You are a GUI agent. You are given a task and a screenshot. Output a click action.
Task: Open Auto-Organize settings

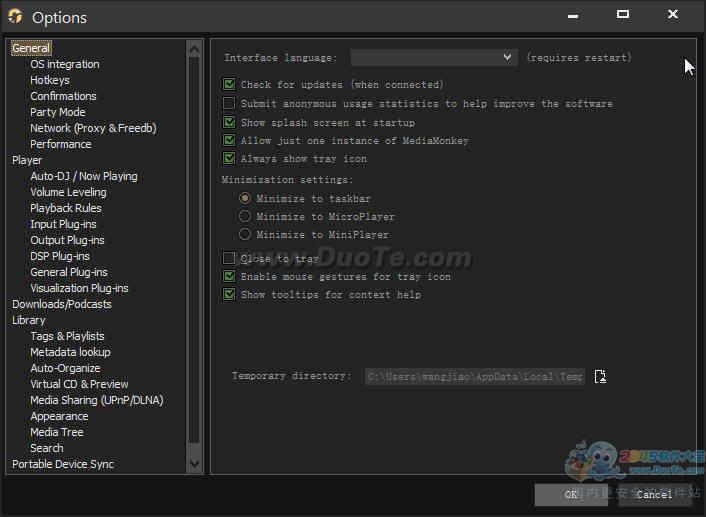coord(65,368)
